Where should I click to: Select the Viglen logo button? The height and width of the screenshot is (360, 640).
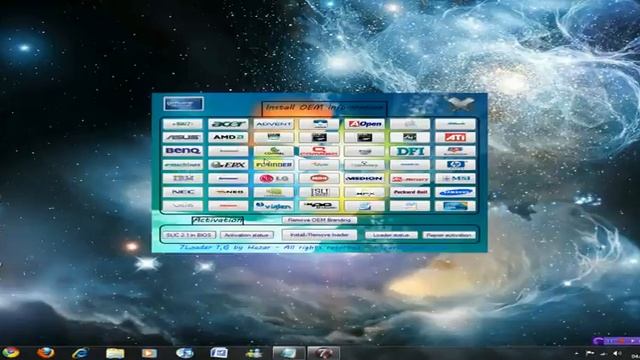tap(273, 206)
